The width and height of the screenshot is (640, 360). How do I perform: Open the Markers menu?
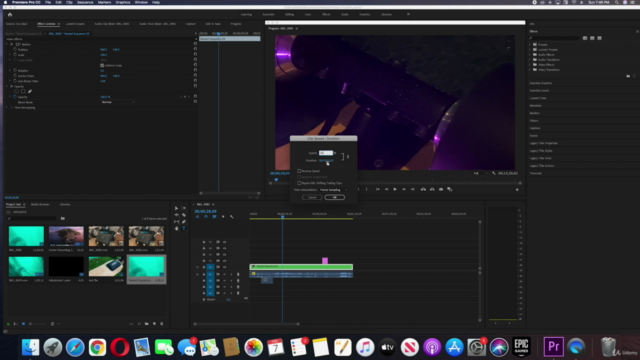pos(104,2)
